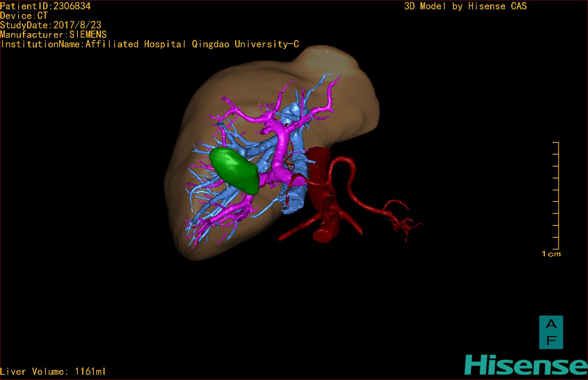
Task: Click the AF orientation cube
Action: [551, 332]
